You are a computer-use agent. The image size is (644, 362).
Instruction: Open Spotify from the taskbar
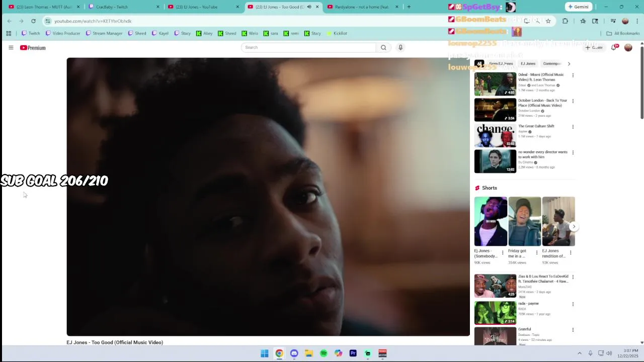tap(324, 353)
